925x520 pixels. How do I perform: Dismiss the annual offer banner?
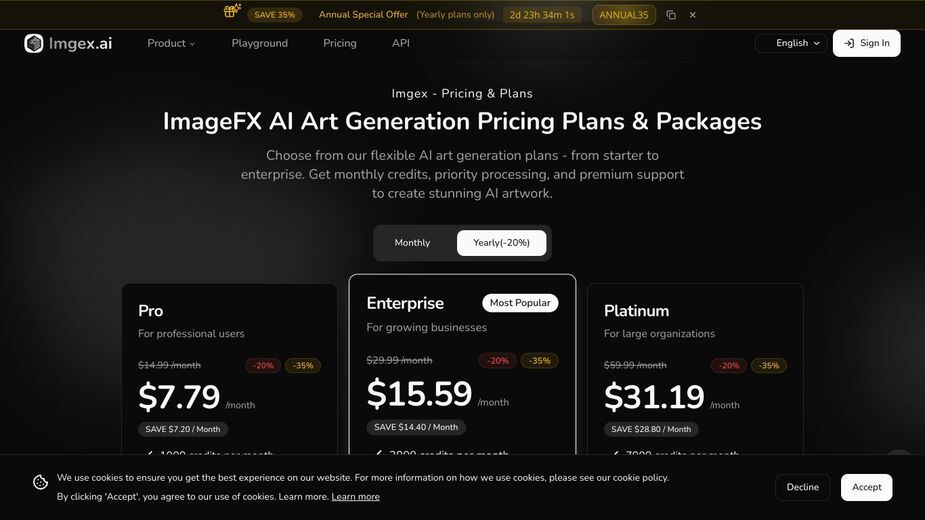[693, 15]
